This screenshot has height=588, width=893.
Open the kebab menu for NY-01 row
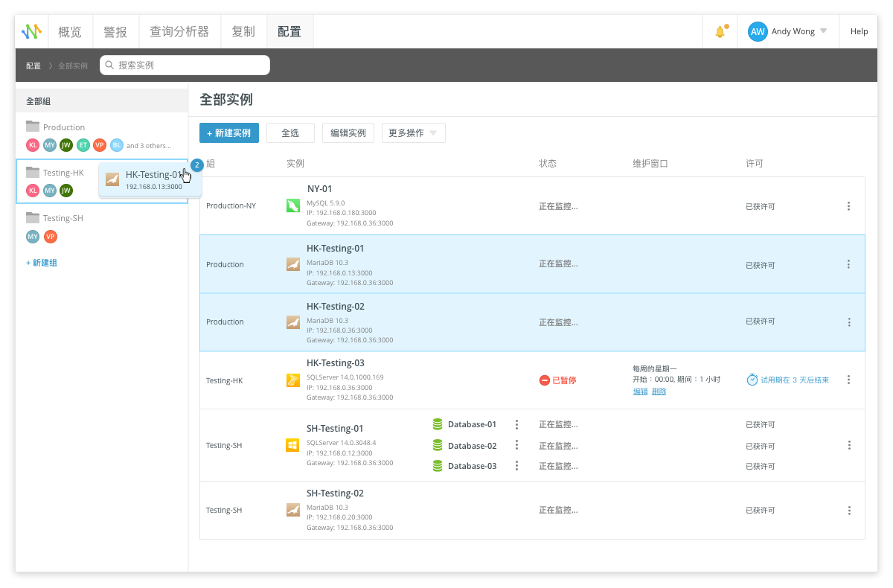pyautogui.click(x=848, y=206)
